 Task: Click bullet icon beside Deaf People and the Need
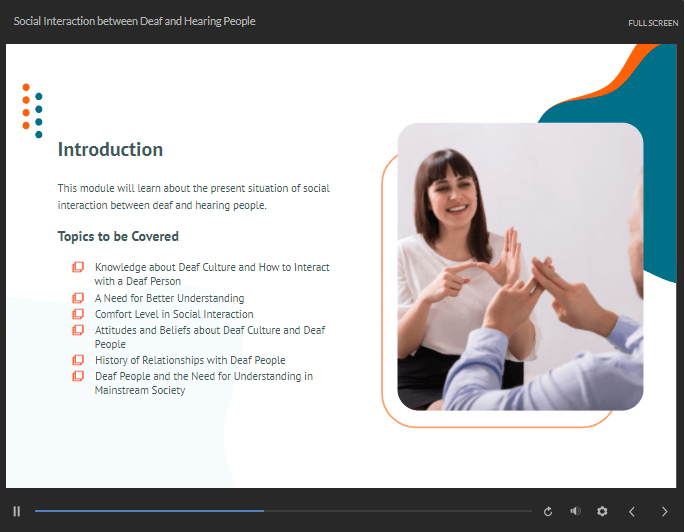pyautogui.click(x=78, y=376)
